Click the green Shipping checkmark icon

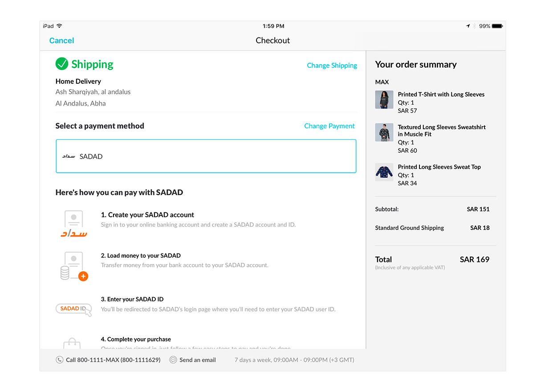click(x=61, y=64)
